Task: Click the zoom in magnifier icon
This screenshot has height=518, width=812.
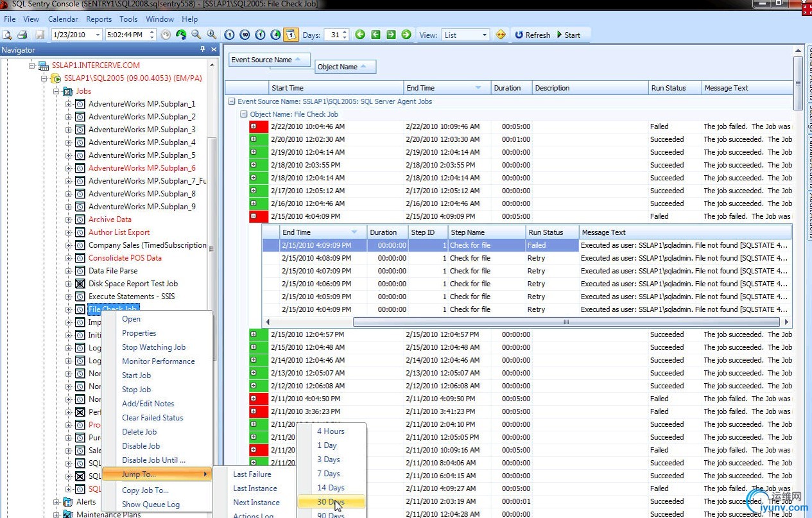Action: pyautogui.click(x=212, y=35)
